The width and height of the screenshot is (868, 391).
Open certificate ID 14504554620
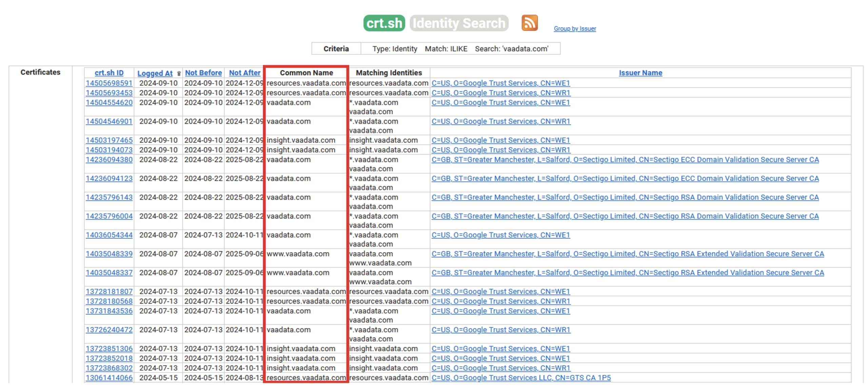[109, 102]
